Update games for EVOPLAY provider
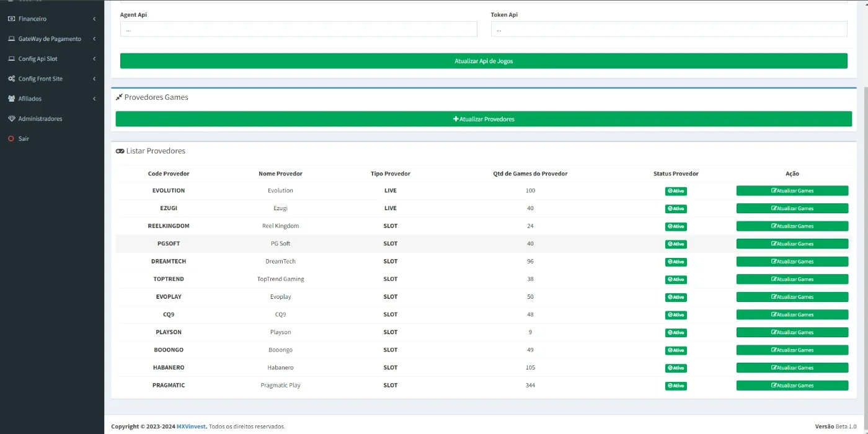Screen dimensions: 868x434 pos(792,297)
